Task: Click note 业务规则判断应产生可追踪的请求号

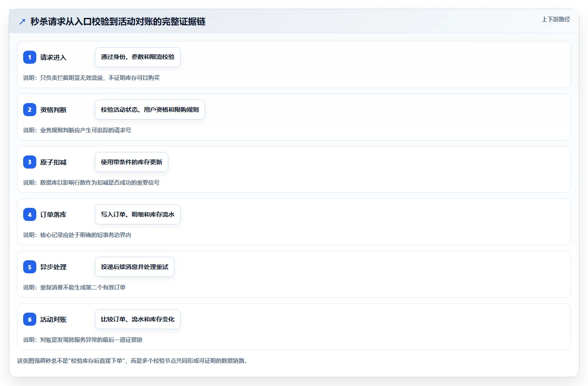Action: point(86,130)
